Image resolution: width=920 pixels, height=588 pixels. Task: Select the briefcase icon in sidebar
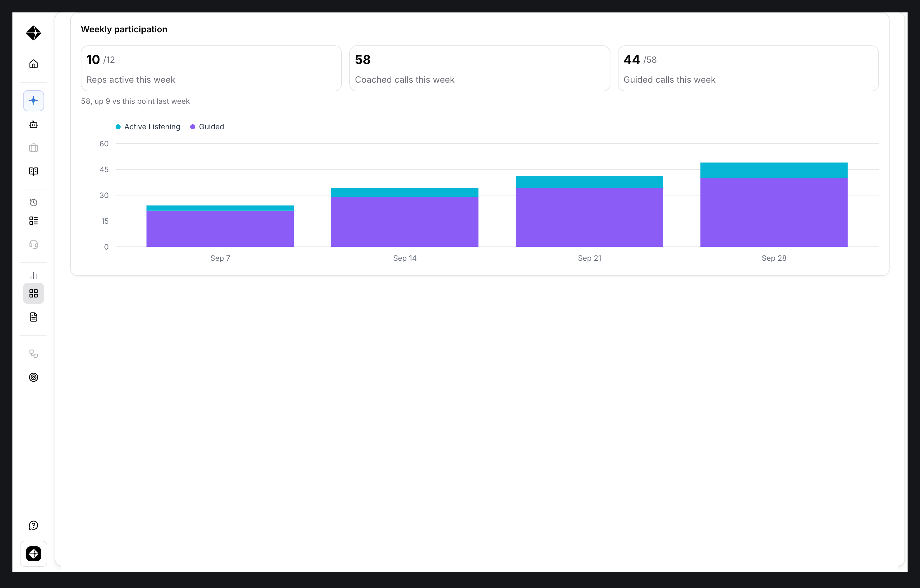click(34, 148)
